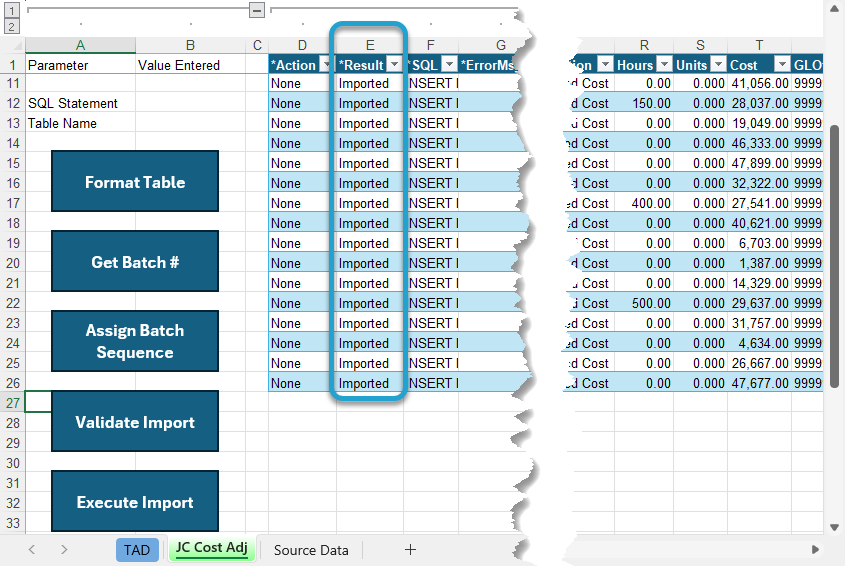Click the Table Name cell
This screenshot has width=845, height=566.
80,123
